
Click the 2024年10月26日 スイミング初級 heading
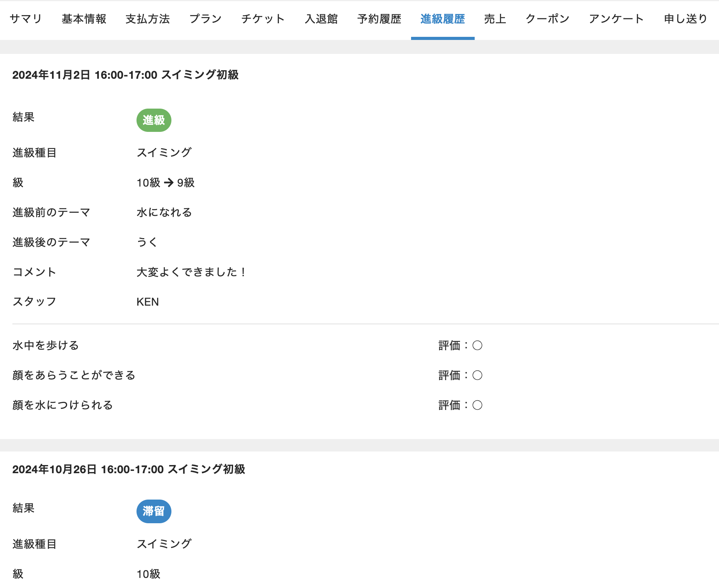[x=128, y=469]
